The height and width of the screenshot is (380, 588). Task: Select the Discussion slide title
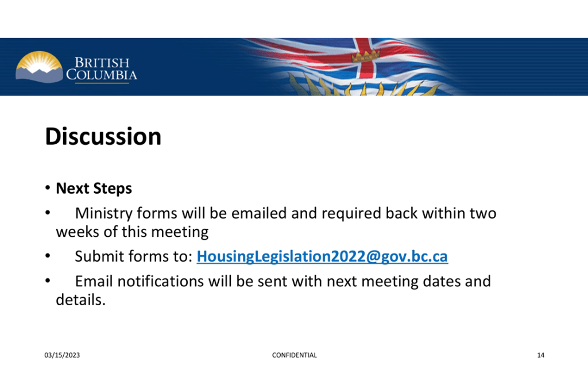tap(103, 137)
